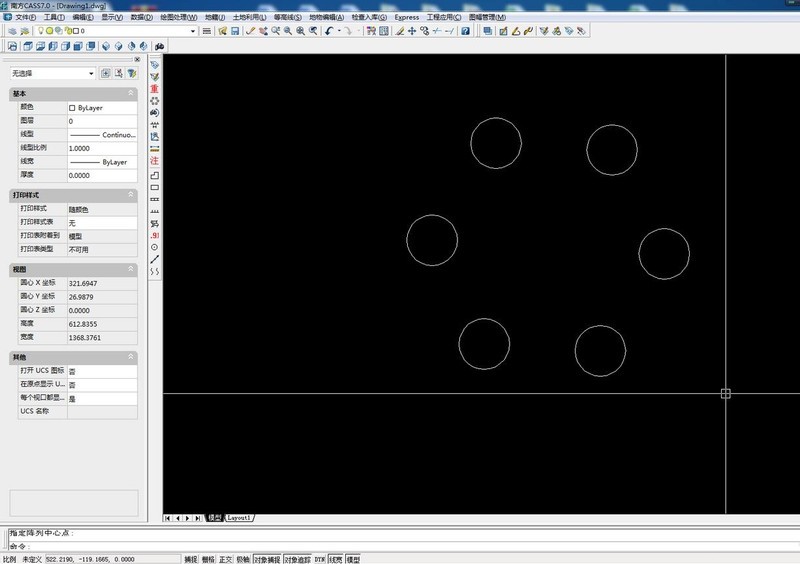Click the pencil draw icon in top toolbar
This screenshot has height=564, width=800.
(250, 31)
